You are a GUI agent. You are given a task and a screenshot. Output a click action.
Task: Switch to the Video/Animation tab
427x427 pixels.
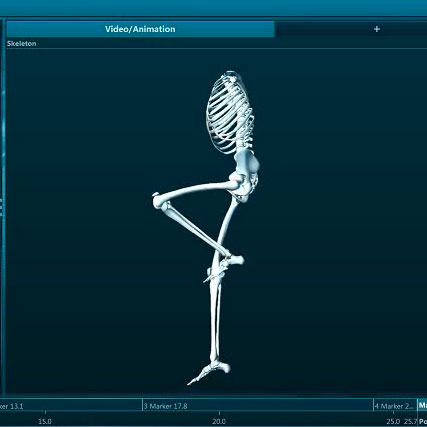[x=140, y=29]
